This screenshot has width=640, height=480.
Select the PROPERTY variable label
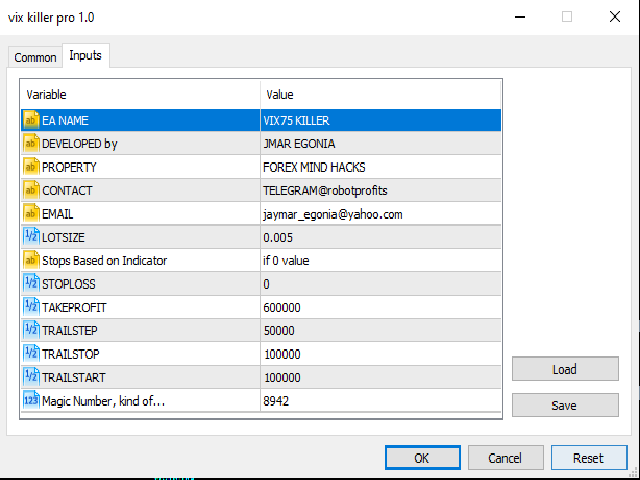point(69,167)
